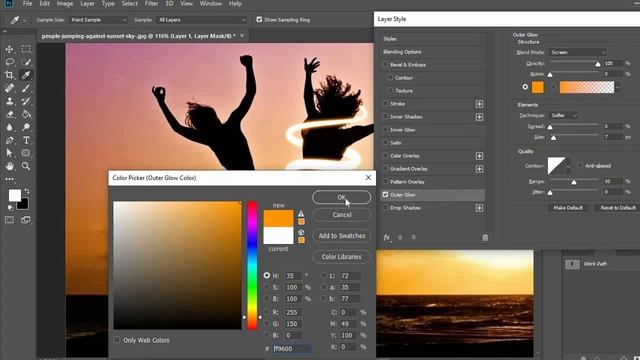Enable the Inner Shadow checkbox
The width and height of the screenshot is (640, 360).
[x=385, y=117]
